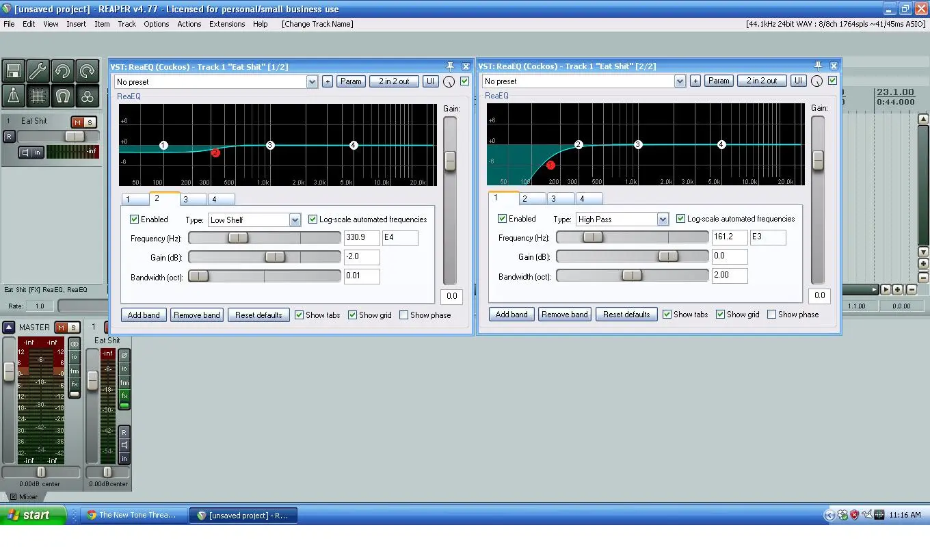
Task: Mute the MASTER track in mixer
Action: [61, 328]
